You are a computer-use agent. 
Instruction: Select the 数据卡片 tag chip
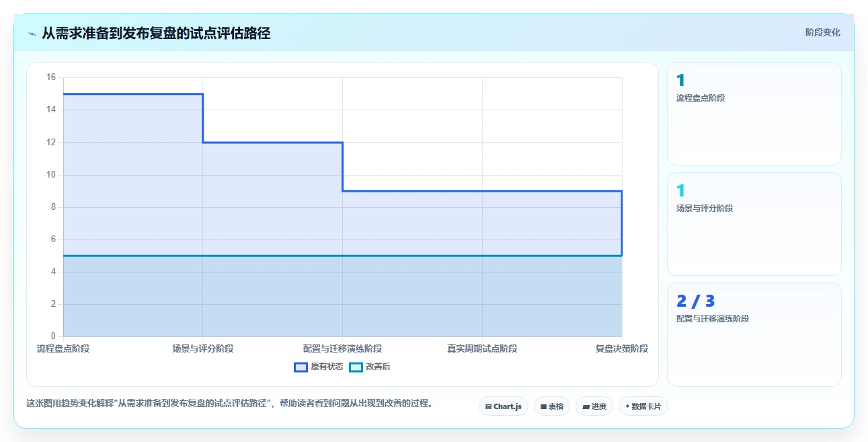click(643, 406)
